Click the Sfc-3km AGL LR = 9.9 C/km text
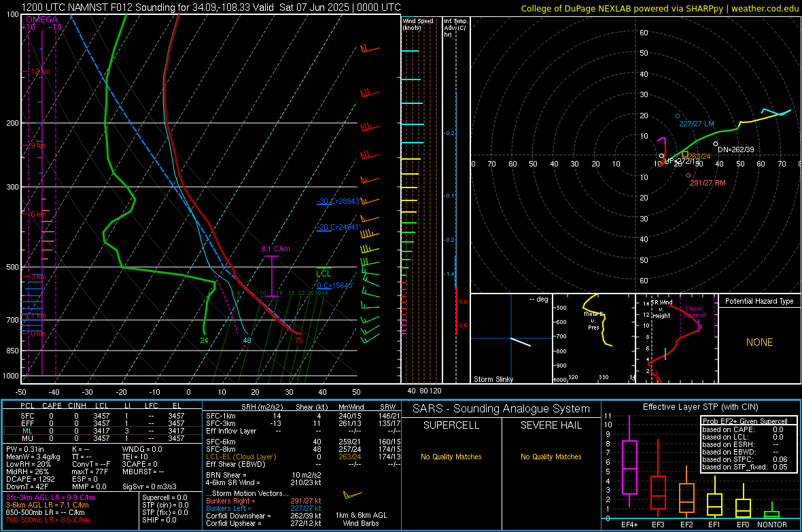The height and width of the screenshot is (532, 802). click(x=51, y=497)
